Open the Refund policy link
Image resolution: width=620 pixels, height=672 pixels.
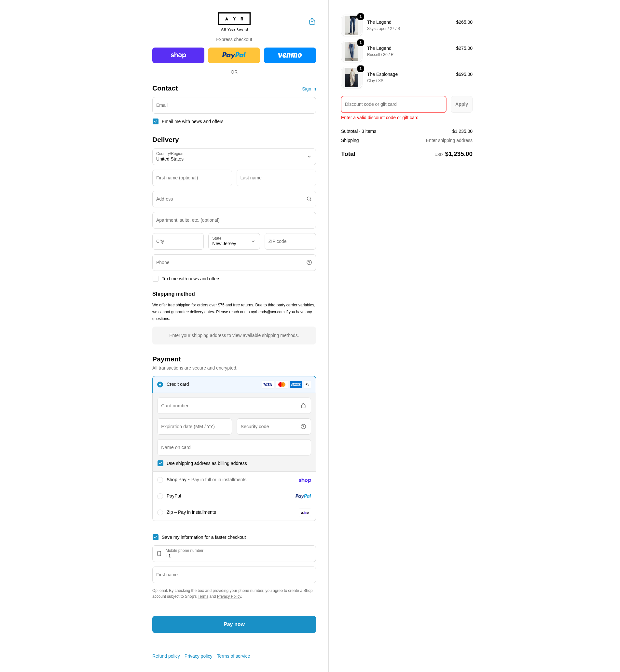tap(166, 656)
